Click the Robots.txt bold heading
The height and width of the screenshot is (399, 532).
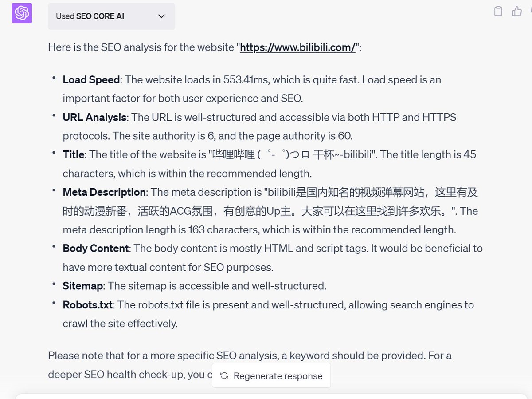[x=88, y=305]
